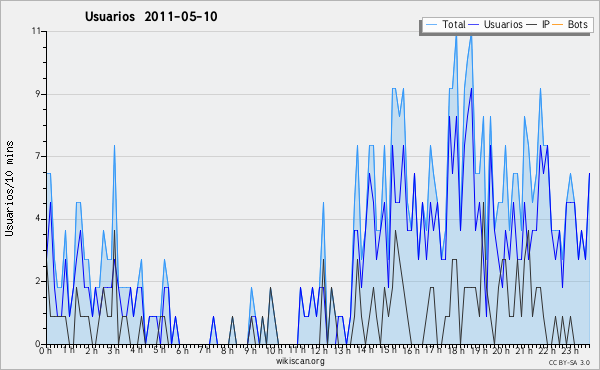
Task: Click the 'CC BY-SA 3.0' license text
Action: (x=569, y=363)
